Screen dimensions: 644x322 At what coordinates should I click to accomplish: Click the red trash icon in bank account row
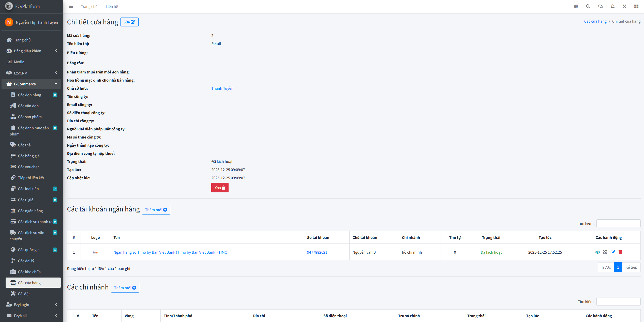[x=620, y=252]
